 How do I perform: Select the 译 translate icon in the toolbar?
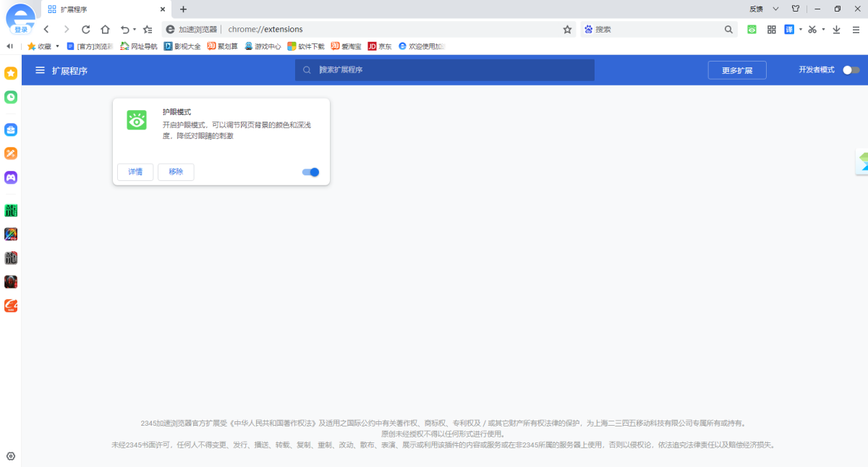tap(790, 29)
